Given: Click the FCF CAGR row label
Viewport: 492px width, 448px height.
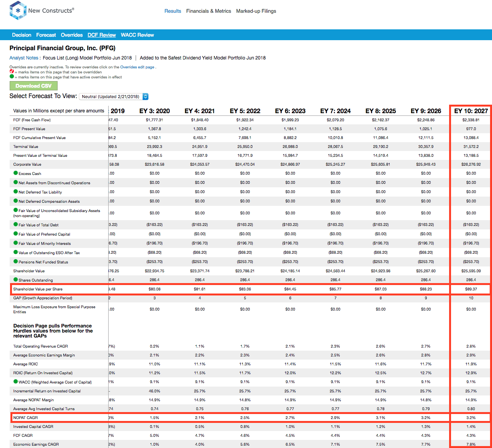Looking at the screenshot, I should click(x=23, y=435).
